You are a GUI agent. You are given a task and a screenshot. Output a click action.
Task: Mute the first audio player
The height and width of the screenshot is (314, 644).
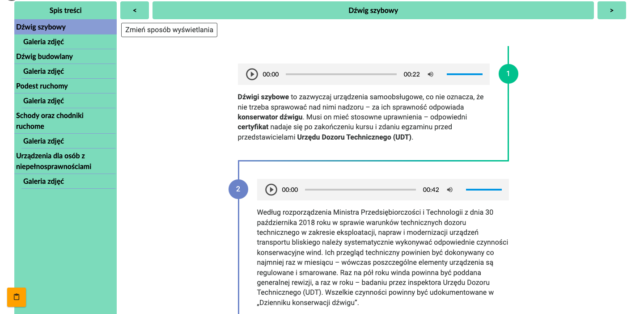431,74
